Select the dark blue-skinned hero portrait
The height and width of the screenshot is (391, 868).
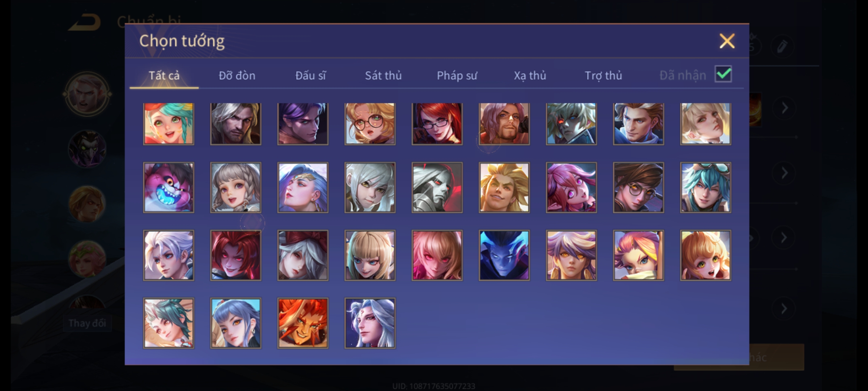coord(504,255)
